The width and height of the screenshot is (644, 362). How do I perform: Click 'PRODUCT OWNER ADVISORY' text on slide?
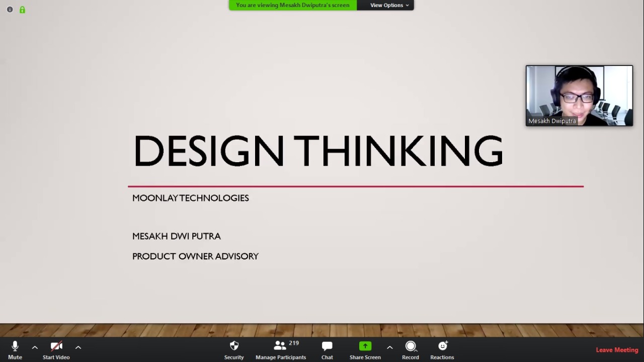(x=195, y=256)
